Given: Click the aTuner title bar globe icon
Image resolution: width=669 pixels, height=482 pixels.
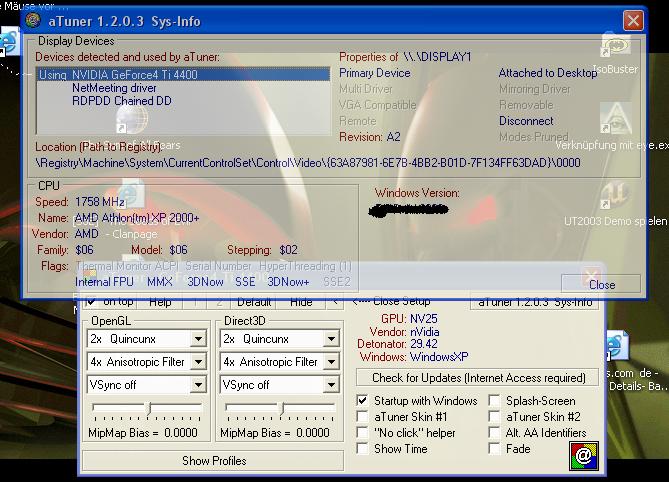Looking at the screenshot, I should [33, 20].
